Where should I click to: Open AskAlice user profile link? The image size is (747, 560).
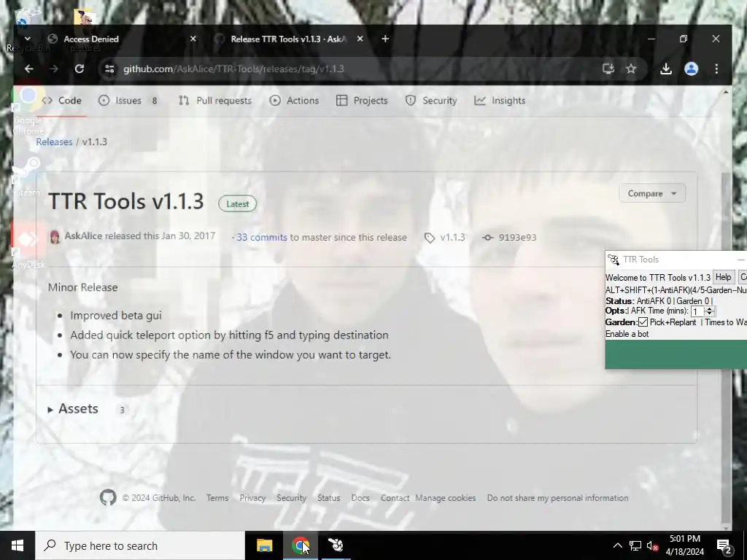pyautogui.click(x=83, y=236)
